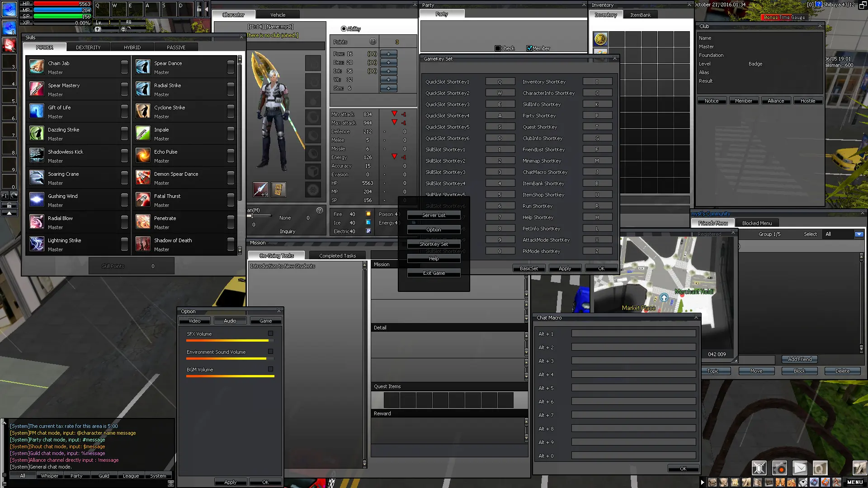The height and width of the screenshot is (488, 868).
Task: Toggle the BGM Volume mute checkbox
Action: (270, 369)
